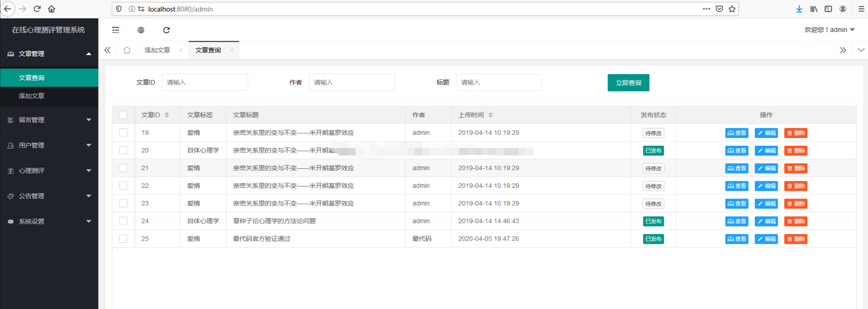Image resolution: width=868 pixels, height=309 pixels.
Task: Open the Firefox account avatar icon
Action: tap(843, 9)
